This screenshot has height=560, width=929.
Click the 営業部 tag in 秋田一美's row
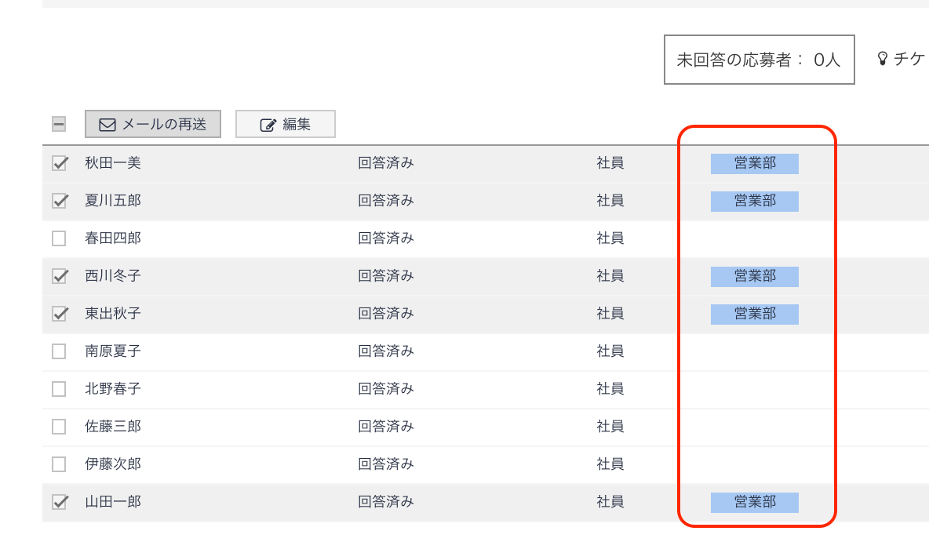[x=754, y=163]
